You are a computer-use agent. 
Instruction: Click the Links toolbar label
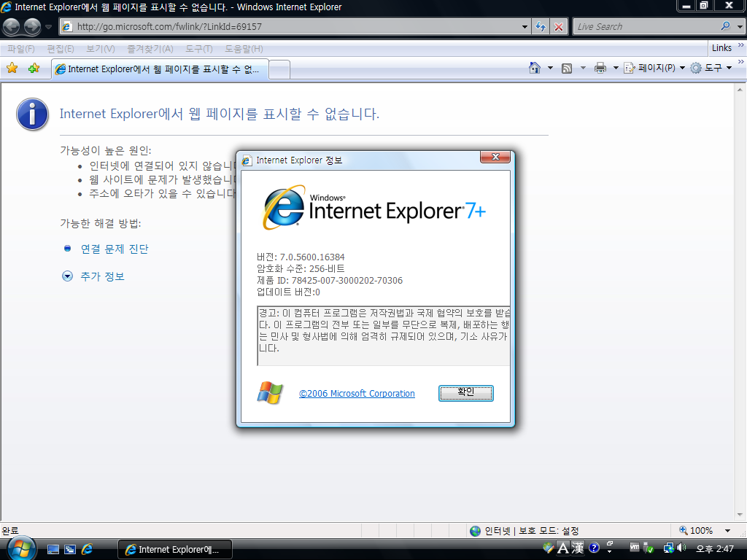click(x=721, y=48)
